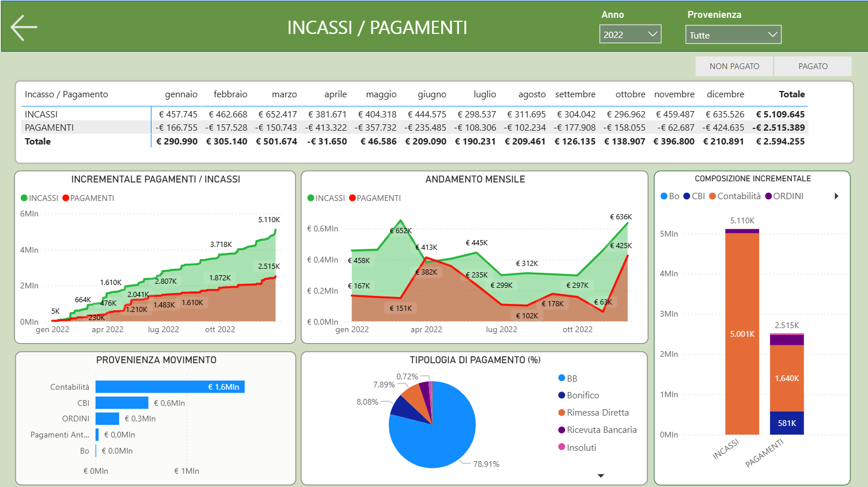Click the INCASSI total cell € 5.109.645

pyautogui.click(x=780, y=115)
